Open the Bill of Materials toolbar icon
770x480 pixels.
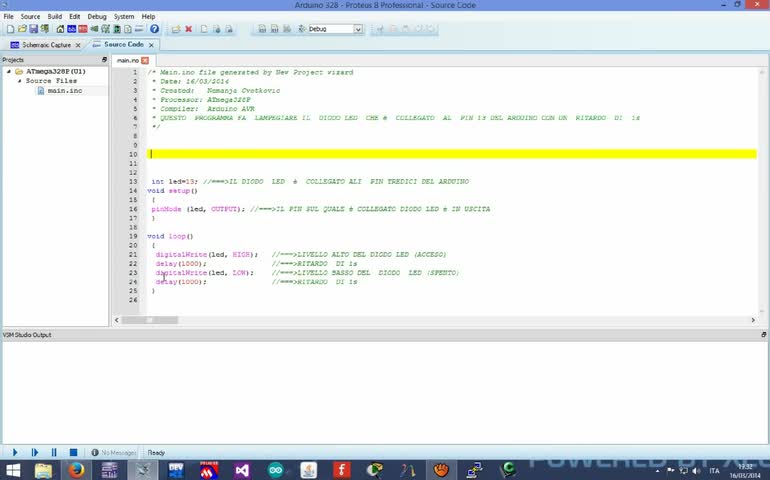[128, 29]
